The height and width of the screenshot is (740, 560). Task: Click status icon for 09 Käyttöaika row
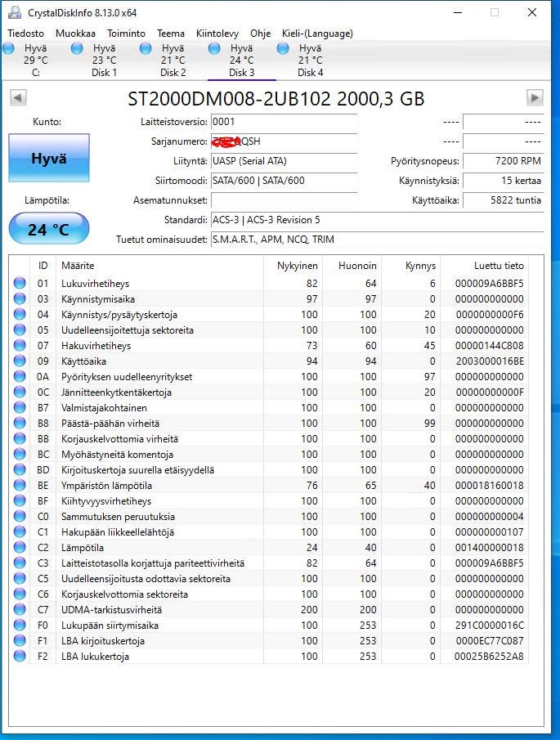click(x=20, y=361)
